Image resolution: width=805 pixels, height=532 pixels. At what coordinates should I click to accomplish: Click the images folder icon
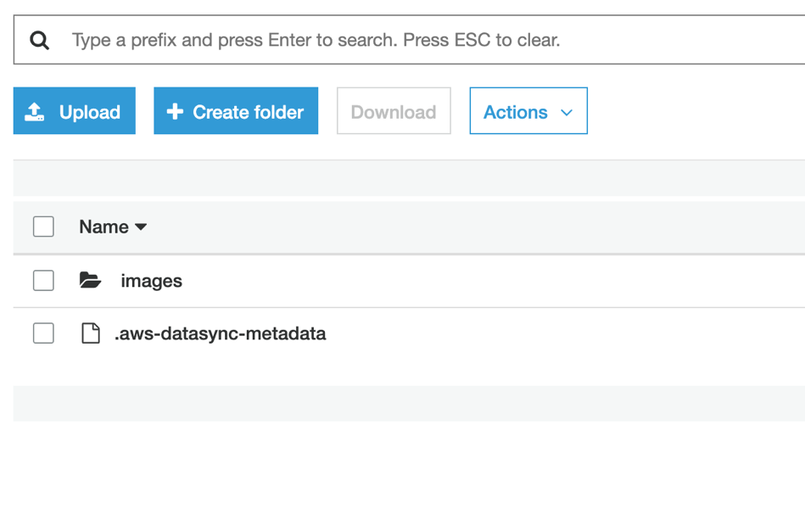point(91,280)
